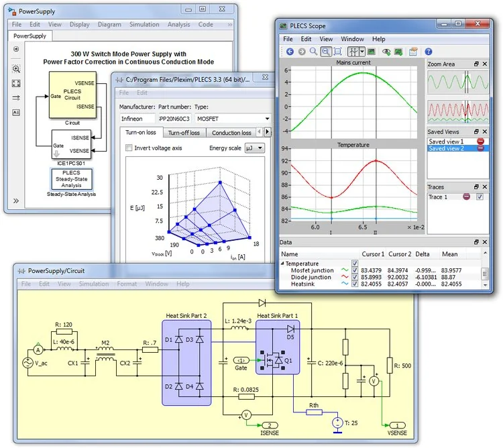
Task: Click the fit-to-view icon in PowerSupply sidebar
Action: 16,83
